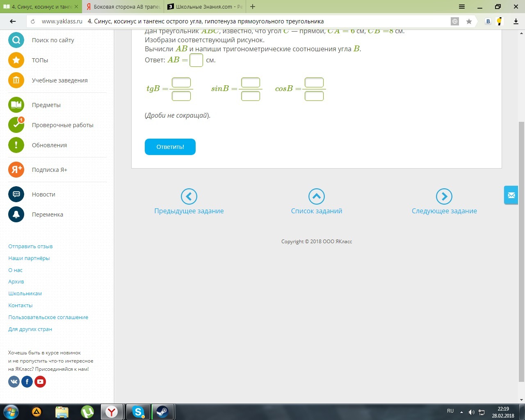Open the Предметы book icon

(x=16, y=105)
